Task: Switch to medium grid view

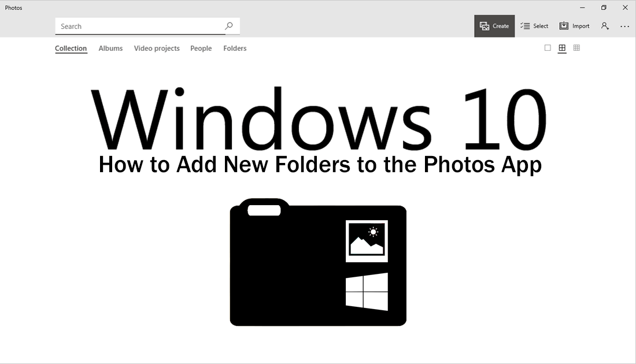Action: (562, 48)
